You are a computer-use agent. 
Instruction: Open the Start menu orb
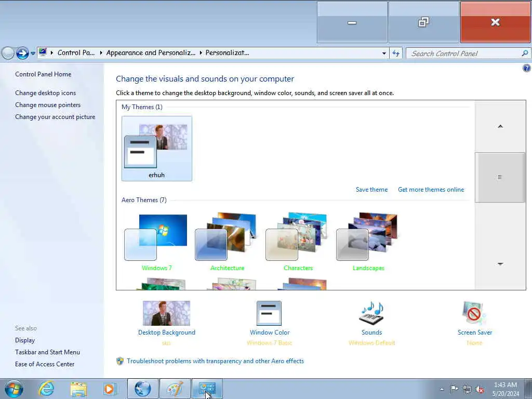pos(14,389)
